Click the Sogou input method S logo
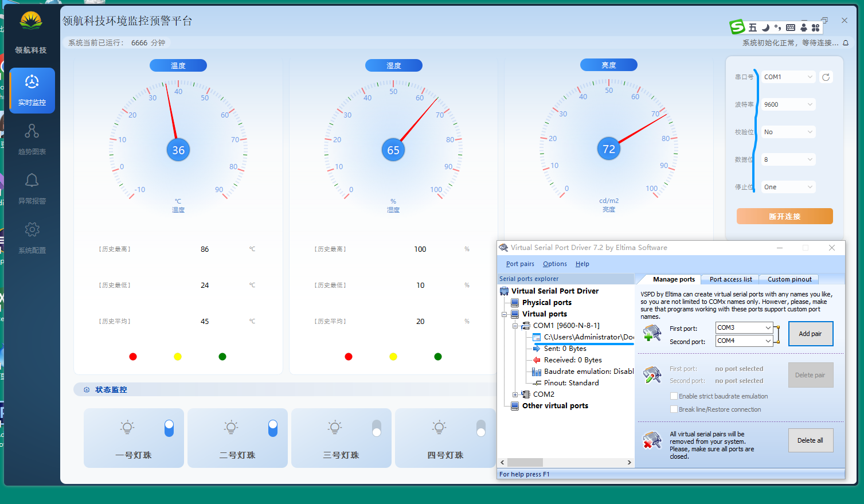Screen dimensions: 864x504 [737, 27]
